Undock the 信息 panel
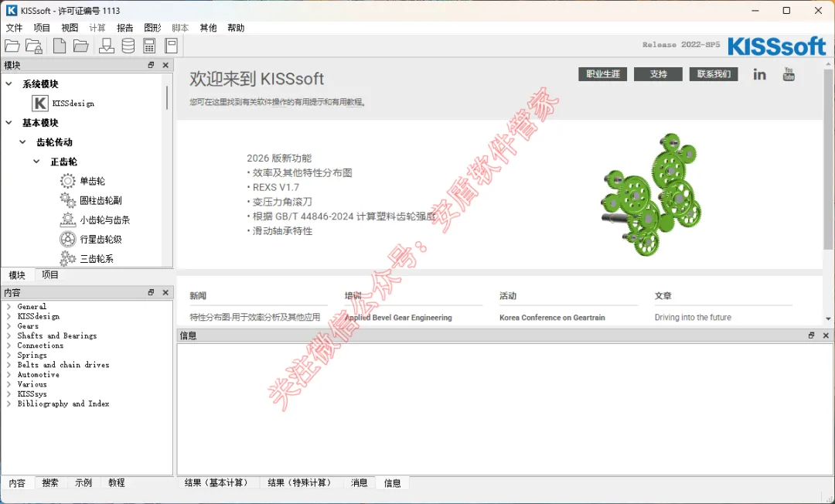 point(812,335)
